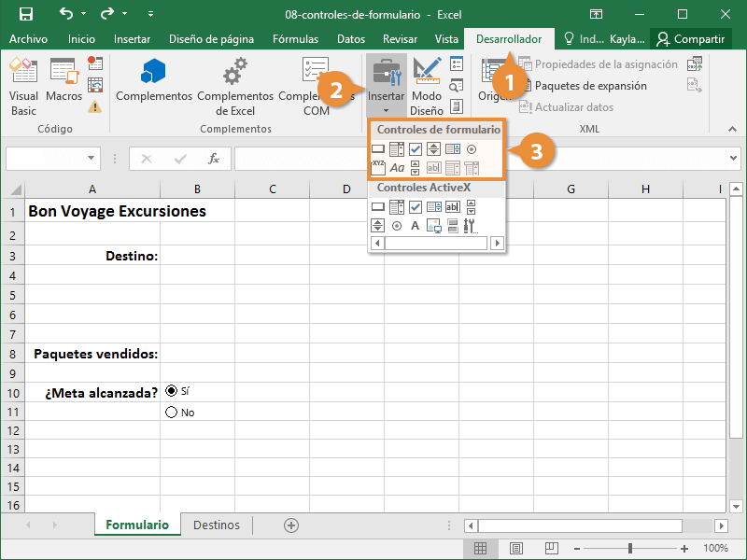
Task: Insert a form control Group Box
Action: coord(378,168)
